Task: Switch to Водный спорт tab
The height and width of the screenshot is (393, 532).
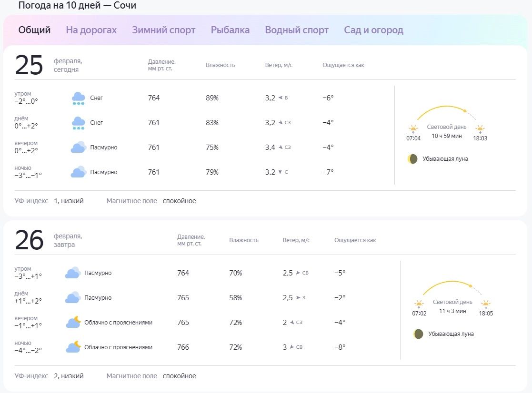Action: pos(297,30)
